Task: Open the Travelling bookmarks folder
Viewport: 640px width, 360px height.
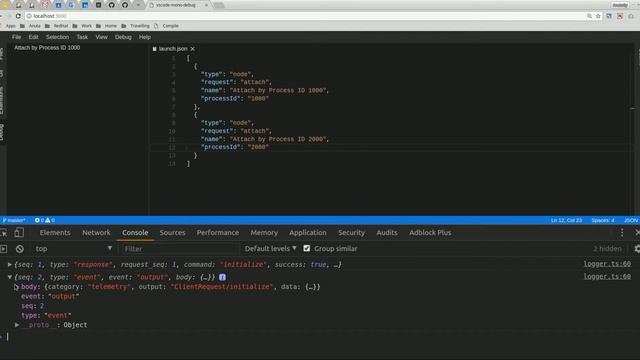Action: pyautogui.click(x=136, y=26)
